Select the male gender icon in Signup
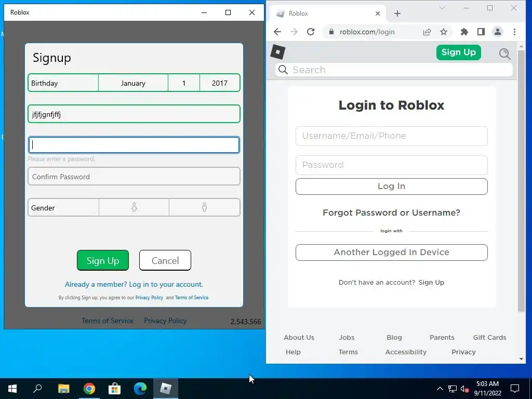 [x=204, y=207]
